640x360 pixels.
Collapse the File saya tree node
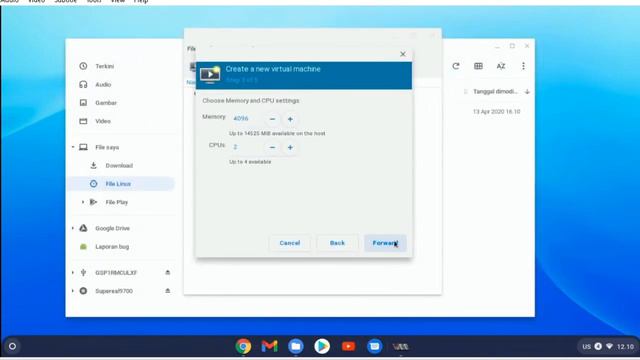coord(73,147)
